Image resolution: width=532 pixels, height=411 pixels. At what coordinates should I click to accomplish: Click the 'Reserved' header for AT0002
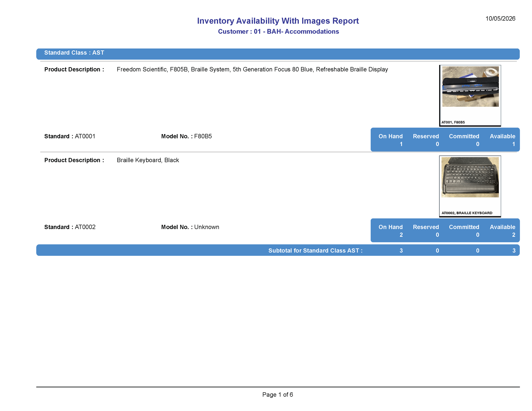(426, 227)
